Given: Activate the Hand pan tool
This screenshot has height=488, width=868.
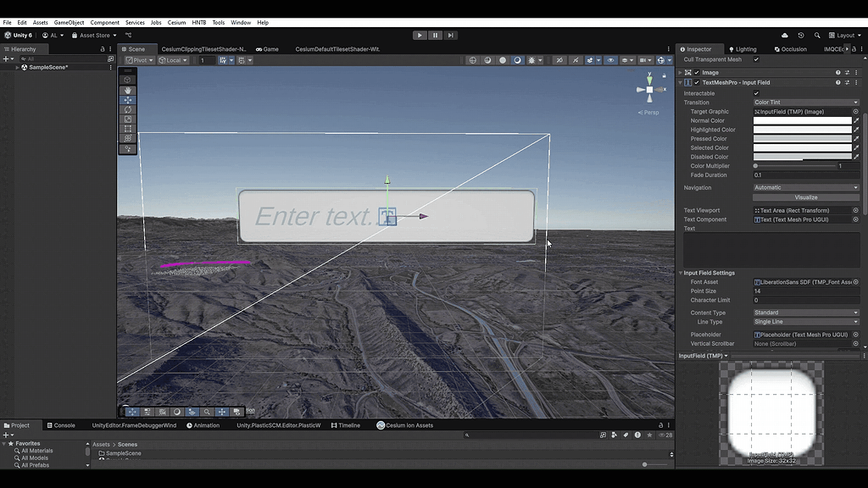Looking at the screenshot, I should pyautogui.click(x=128, y=90).
